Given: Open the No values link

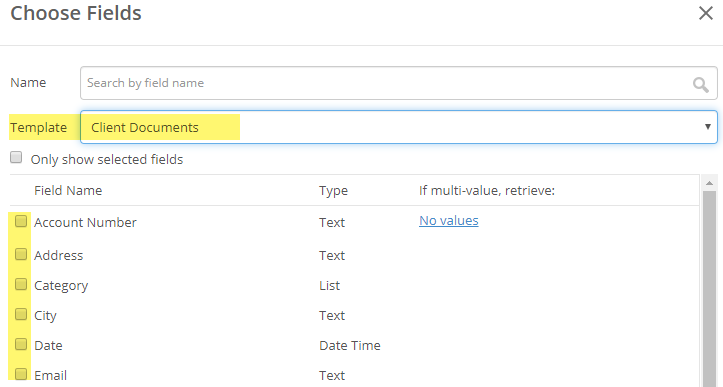Looking at the screenshot, I should coord(449,221).
